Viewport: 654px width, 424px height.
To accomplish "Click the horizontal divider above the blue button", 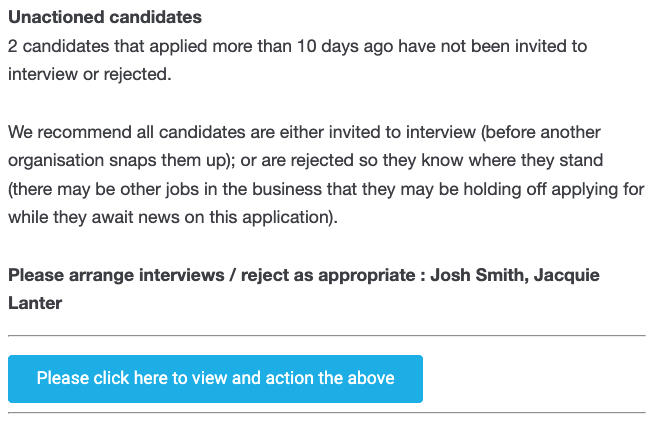I will pyautogui.click(x=327, y=335).
